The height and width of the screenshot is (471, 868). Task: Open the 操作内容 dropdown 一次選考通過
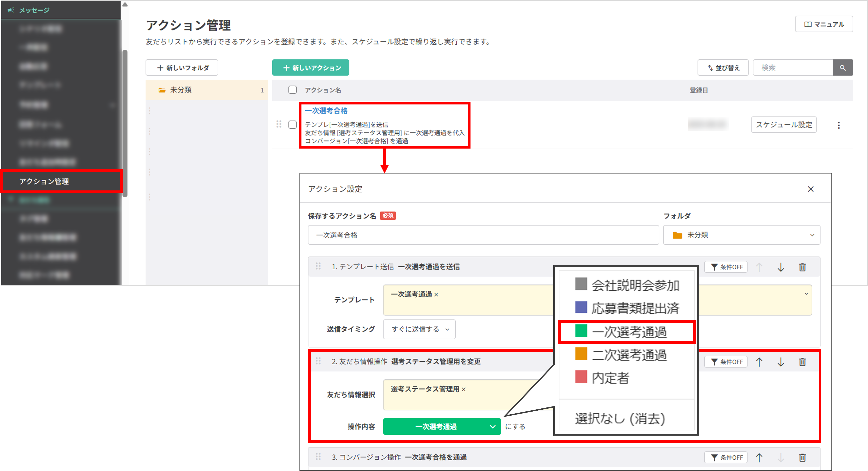click(441, 427)
